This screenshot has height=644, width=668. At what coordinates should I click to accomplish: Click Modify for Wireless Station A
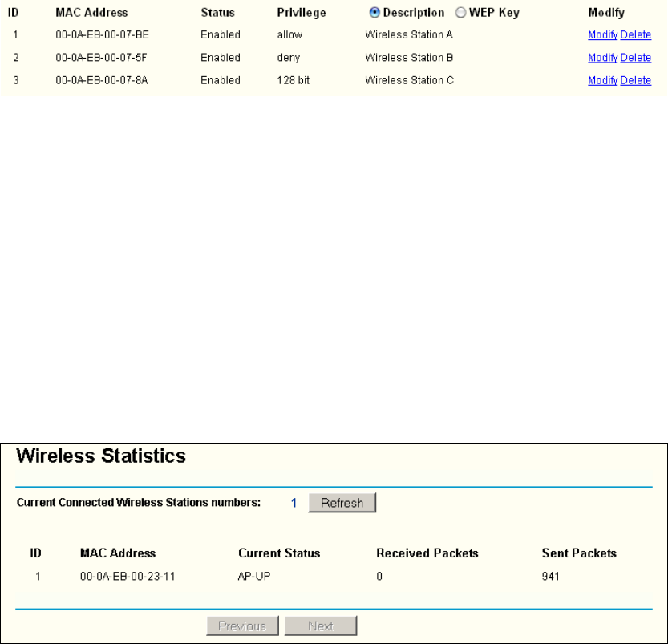tap(602, 35)
